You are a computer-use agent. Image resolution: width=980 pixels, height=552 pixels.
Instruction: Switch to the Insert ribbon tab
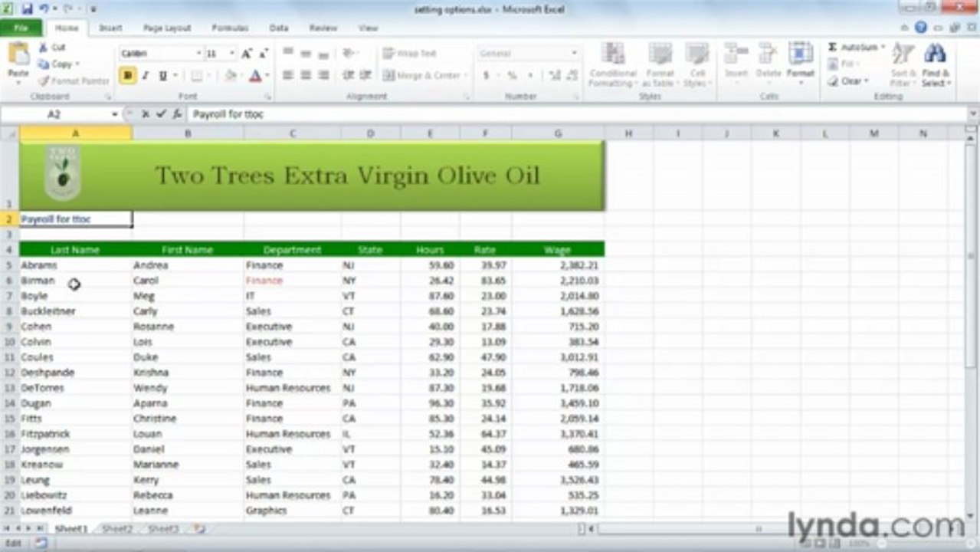tap(110, 28)
